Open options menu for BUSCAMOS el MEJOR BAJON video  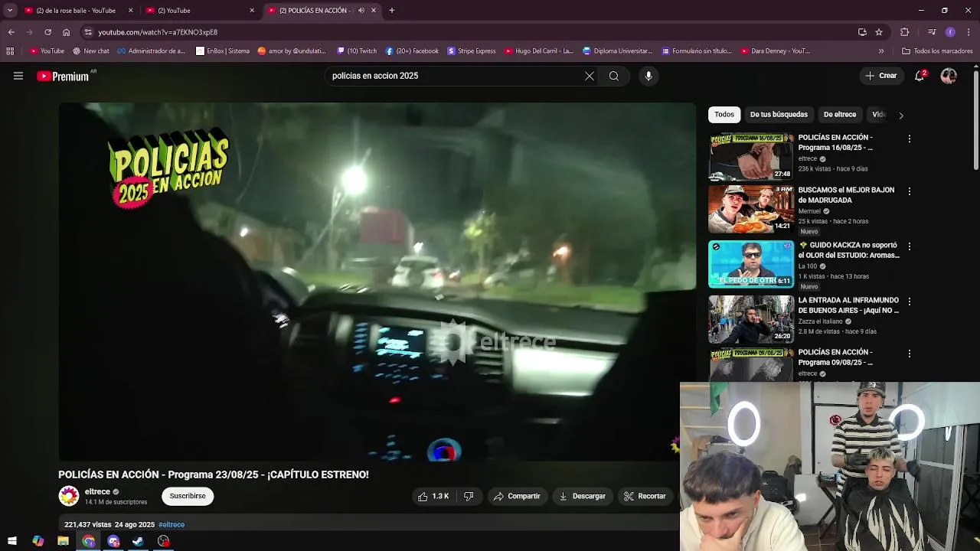coord(910,191)
